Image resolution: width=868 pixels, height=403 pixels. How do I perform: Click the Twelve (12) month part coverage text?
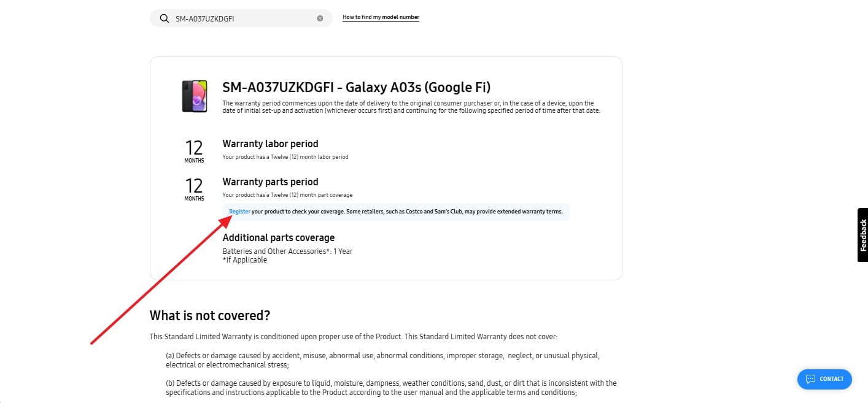click(x=287, y=195)
